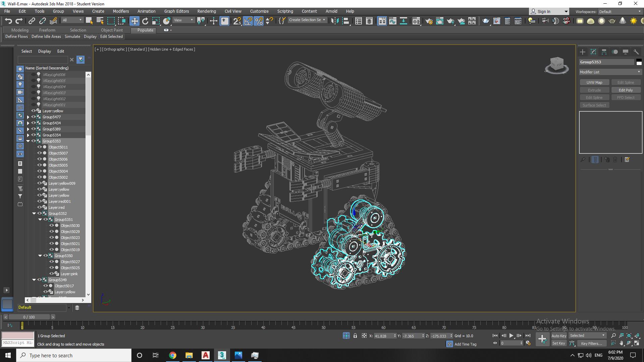The height and width of the screenshot is (362, 644).
Task: Click the Utilities wrench panel icon
Action: (636, 52)
